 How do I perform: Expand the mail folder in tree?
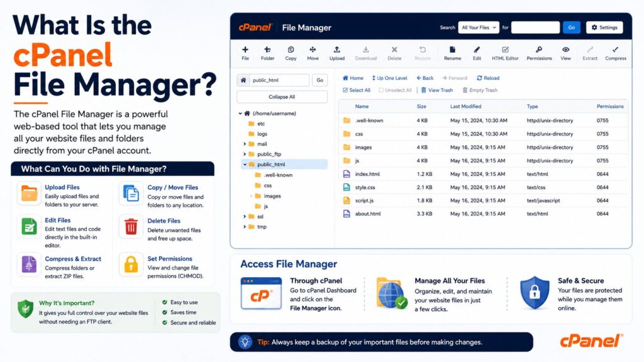245,144
